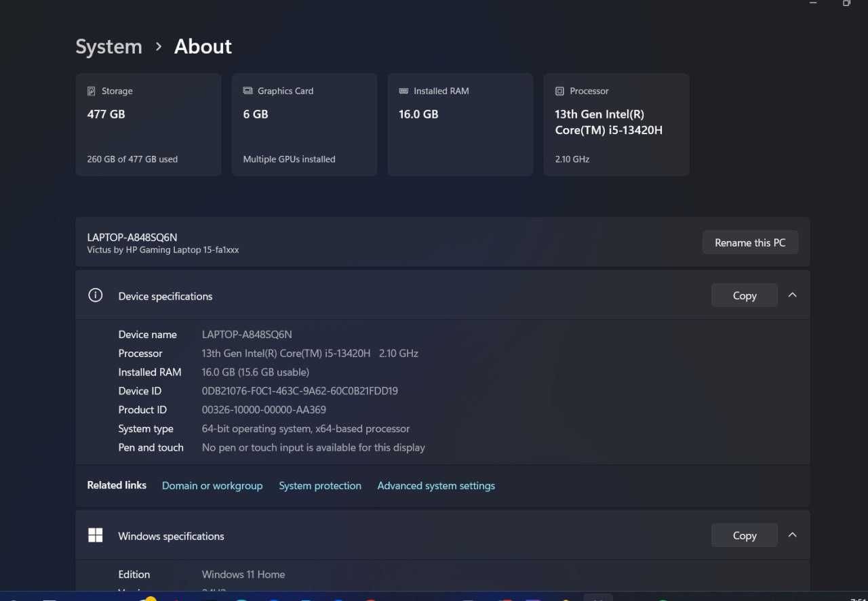Click the No pen or touch input text
The image size is (868, 601).
[x=313, y=448]
